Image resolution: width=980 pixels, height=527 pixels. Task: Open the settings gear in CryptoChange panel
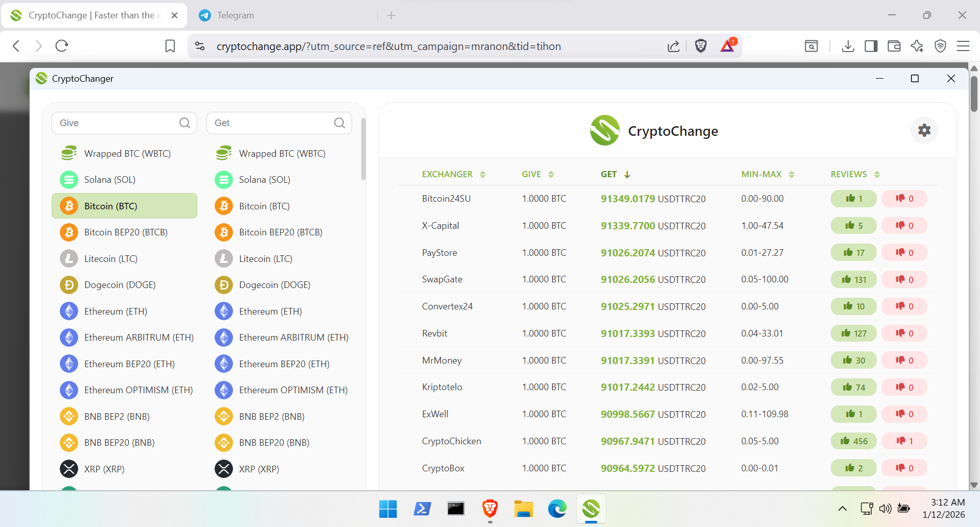coord(924,130)
